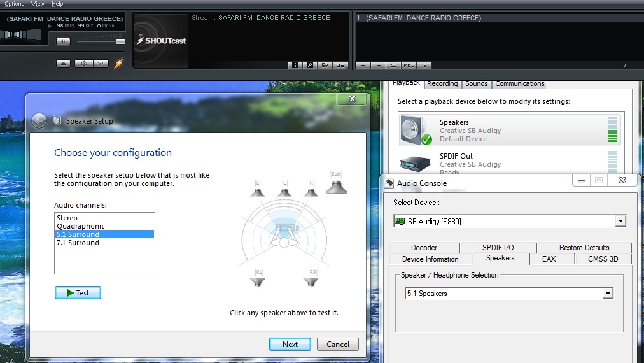
Task: Switch to Recording tab in Sound window
Action: click(442, 83)
